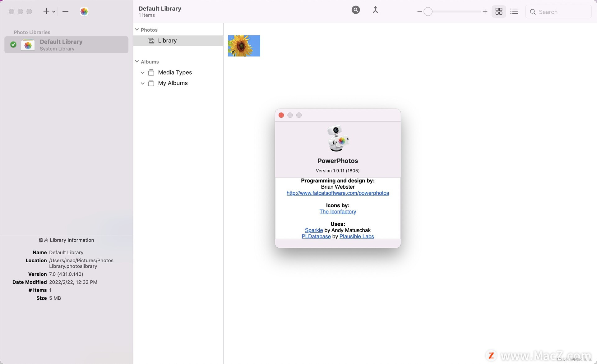Click the PLDatabase link in About dialog
The height and width of the screenshot is (364, 597).
tap(316, 236)
